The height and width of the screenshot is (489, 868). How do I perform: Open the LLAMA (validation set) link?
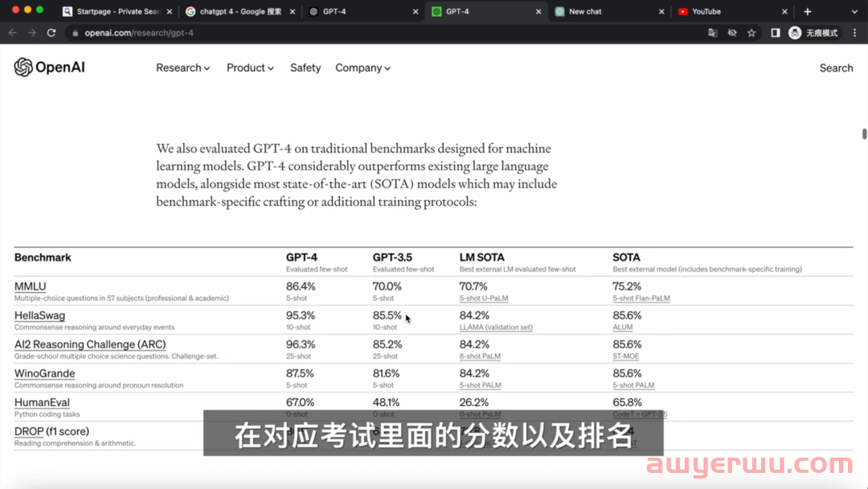click(x=495, y=327)
